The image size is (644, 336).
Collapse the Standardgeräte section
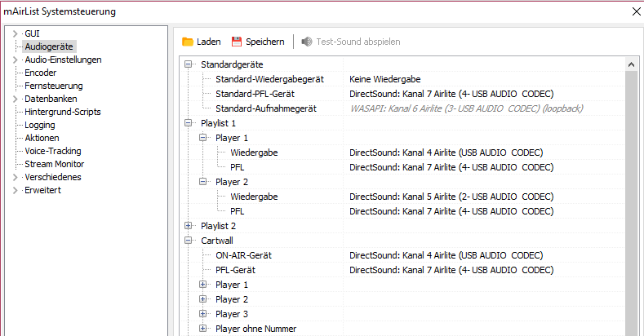point(189,64)
